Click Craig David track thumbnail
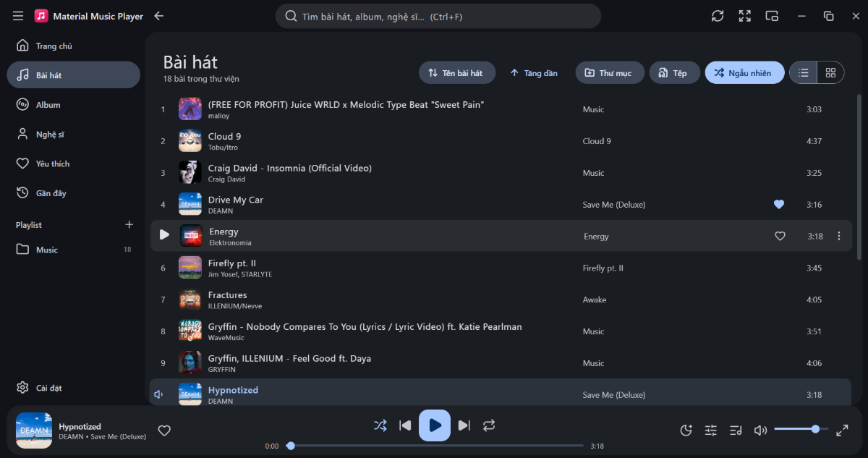Screen dimensions: 868x458 click(190, 173)
